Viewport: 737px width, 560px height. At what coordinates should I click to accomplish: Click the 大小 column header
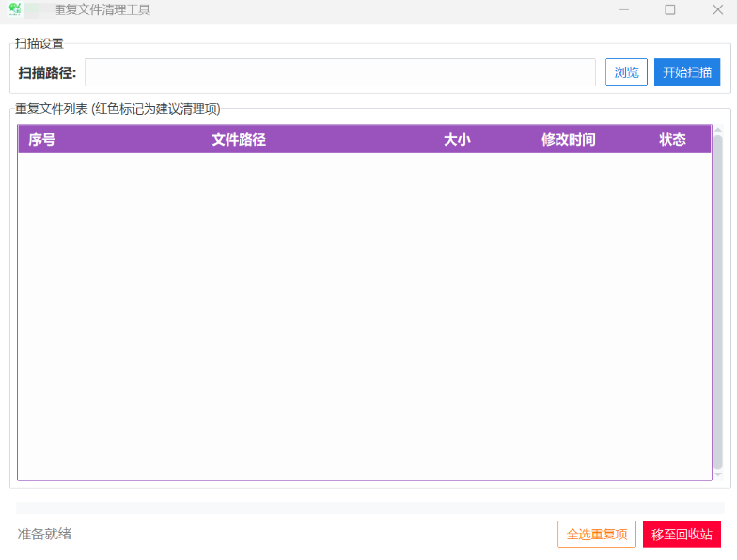(x=457, y=139)
